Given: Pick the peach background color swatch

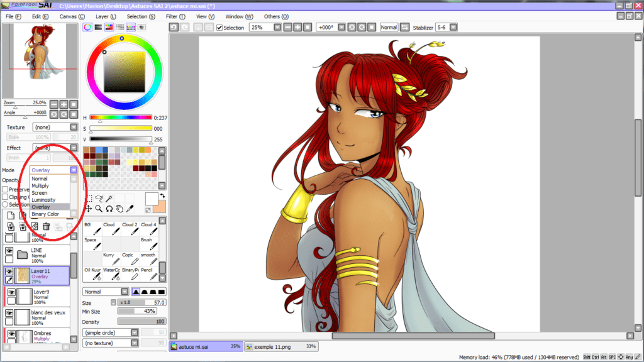Looking at the screenshot, I should [160, 206].
